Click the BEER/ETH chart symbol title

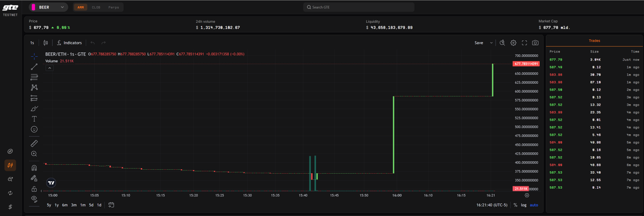point(65,54)
